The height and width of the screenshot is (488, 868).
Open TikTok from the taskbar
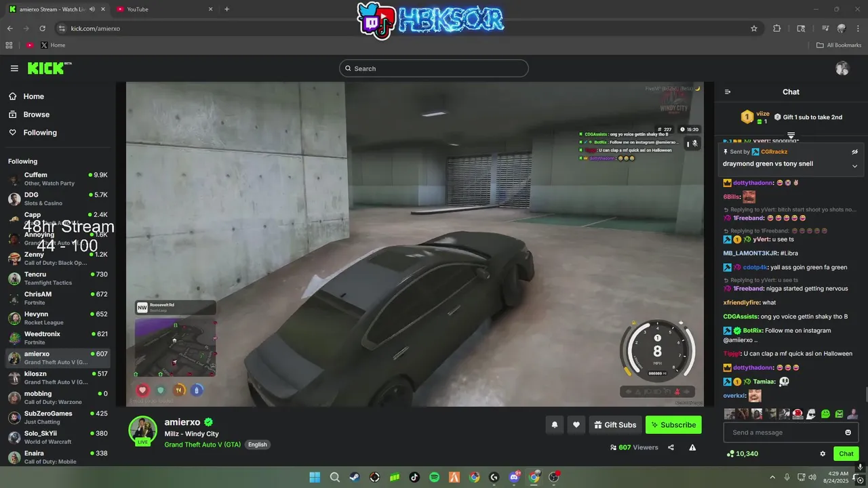(x=414, y=477)
